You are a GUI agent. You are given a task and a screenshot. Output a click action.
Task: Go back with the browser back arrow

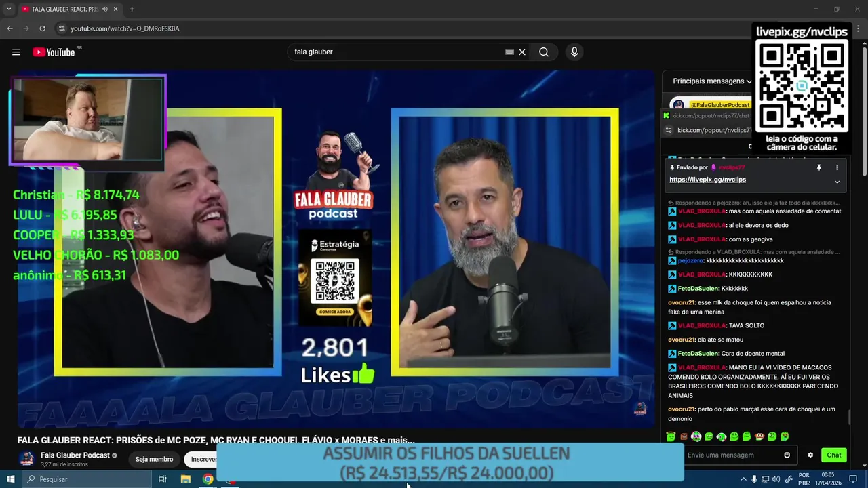coord(10,28)
